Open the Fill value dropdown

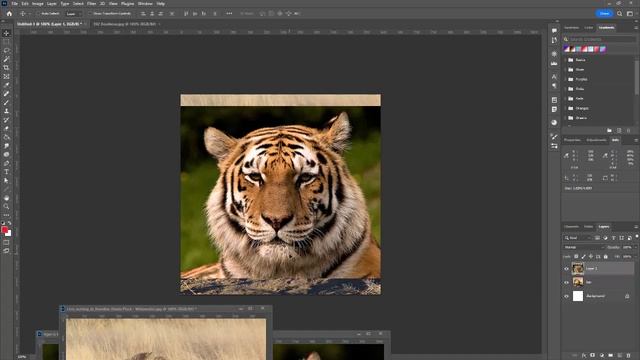(x=636, y=257)
